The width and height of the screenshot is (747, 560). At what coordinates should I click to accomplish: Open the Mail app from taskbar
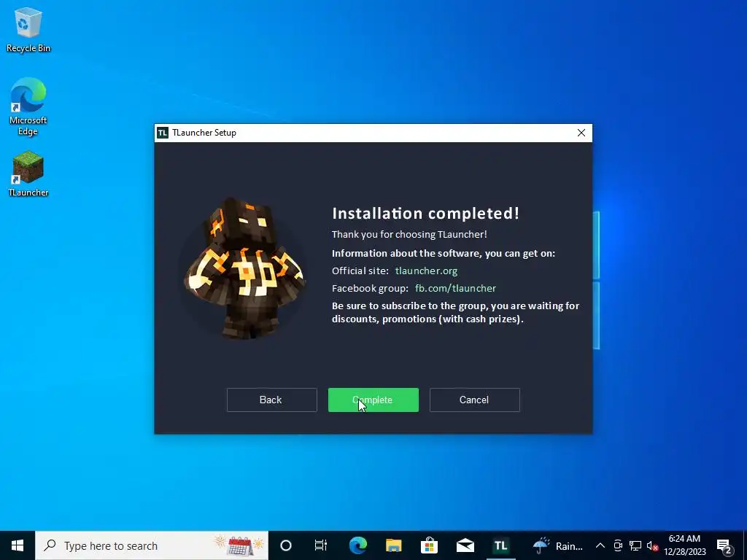(465, 545)
